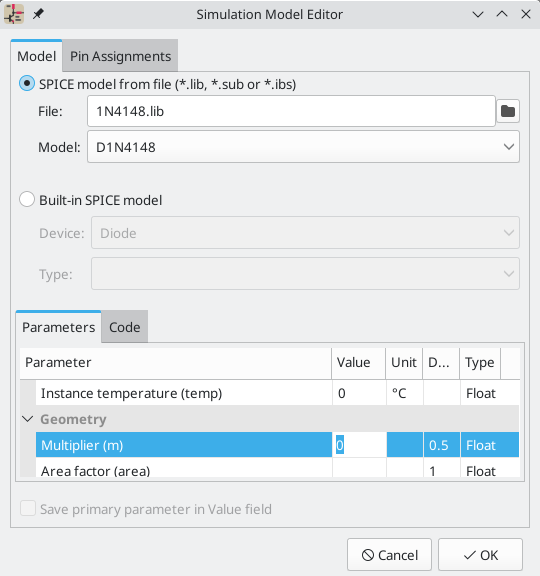Maximize window using title bar up arrow

tap(502, 14)
